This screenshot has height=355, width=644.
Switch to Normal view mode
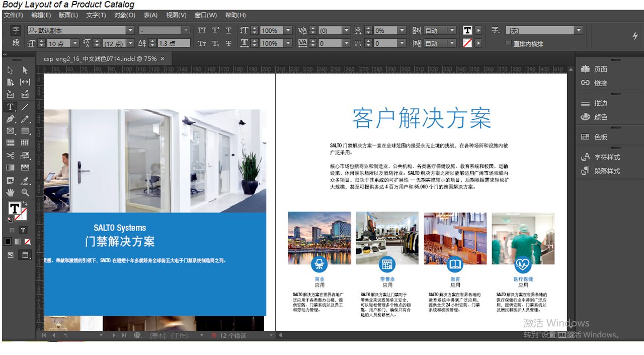[x=11, y=255]
